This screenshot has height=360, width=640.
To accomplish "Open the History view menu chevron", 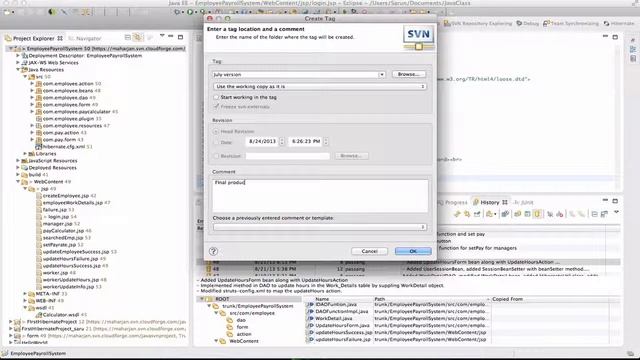I will pyautogui.click(x=616, y=213).
